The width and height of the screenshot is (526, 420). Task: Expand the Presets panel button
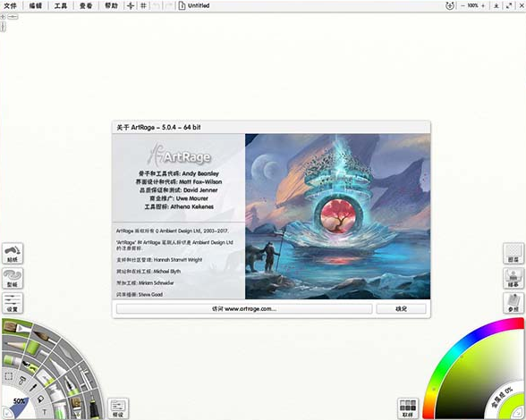pos(118,407)
